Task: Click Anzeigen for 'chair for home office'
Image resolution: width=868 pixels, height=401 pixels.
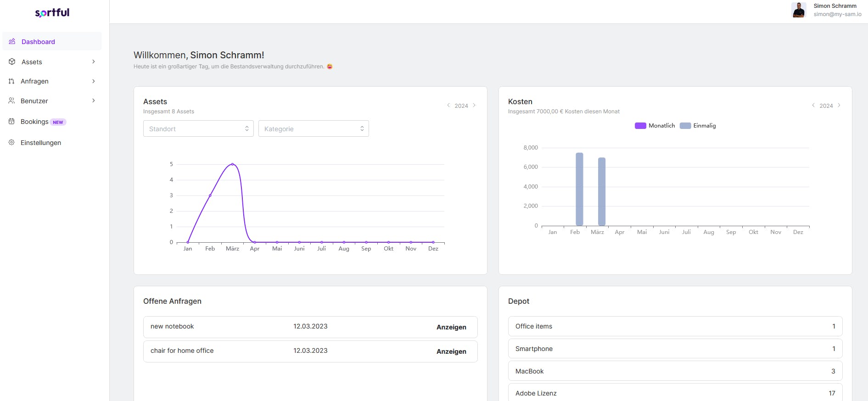Action: point(451,351)
